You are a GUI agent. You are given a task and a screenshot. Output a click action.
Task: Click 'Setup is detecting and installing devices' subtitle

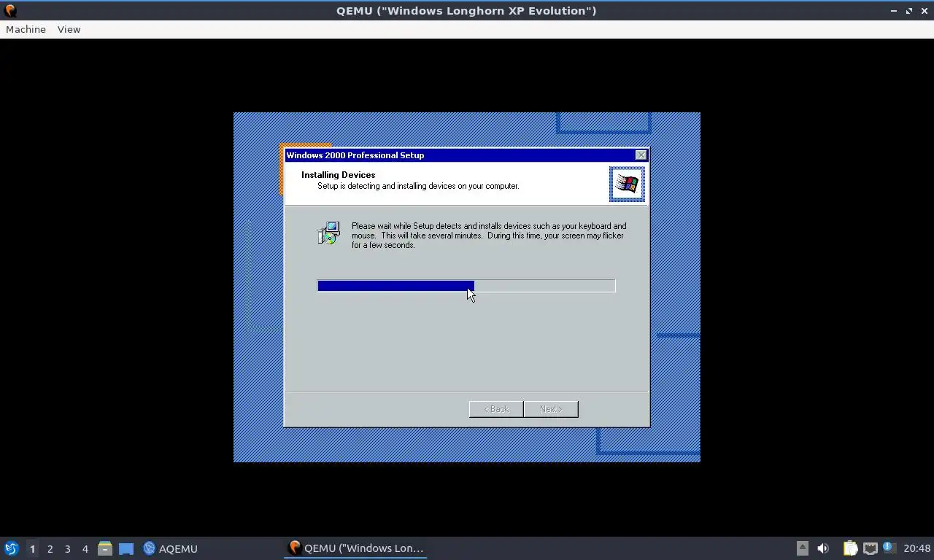418,186
